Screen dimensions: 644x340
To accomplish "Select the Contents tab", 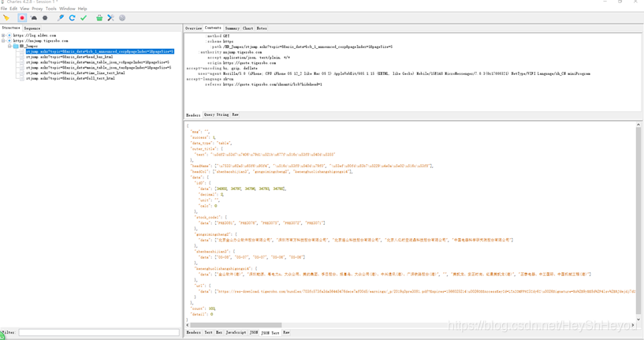I will [x=213, y=28].
